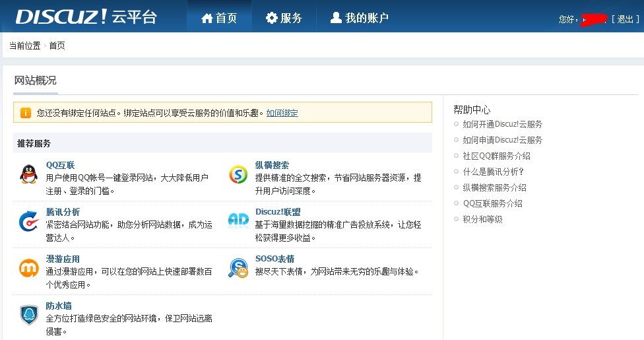
Task: Click the Discuz!联盟 AD icon
Action: pyautogui.click(x=239, y=220)
